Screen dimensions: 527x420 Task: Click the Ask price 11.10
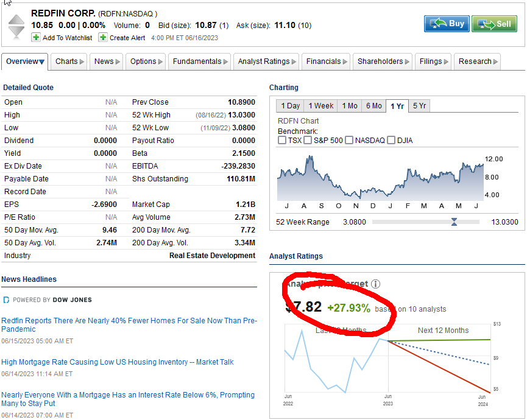(285, 25)
